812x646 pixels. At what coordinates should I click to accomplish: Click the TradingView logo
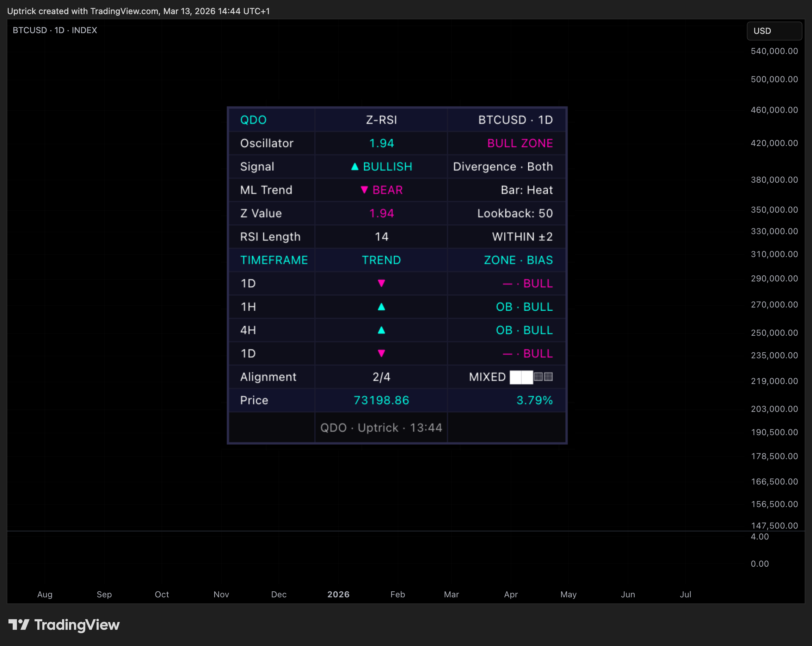(64, 624)
